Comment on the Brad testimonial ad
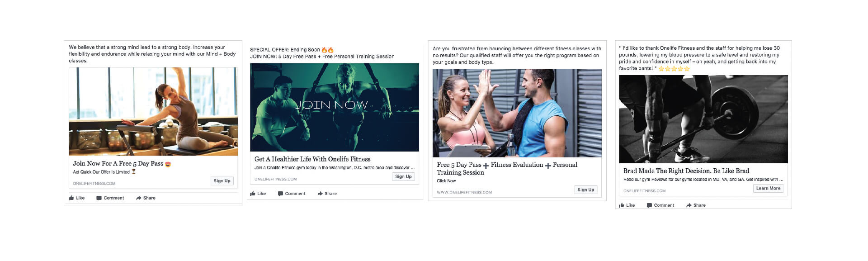The height and width of the screenshot is (261, 868). [x=660, y=205]
